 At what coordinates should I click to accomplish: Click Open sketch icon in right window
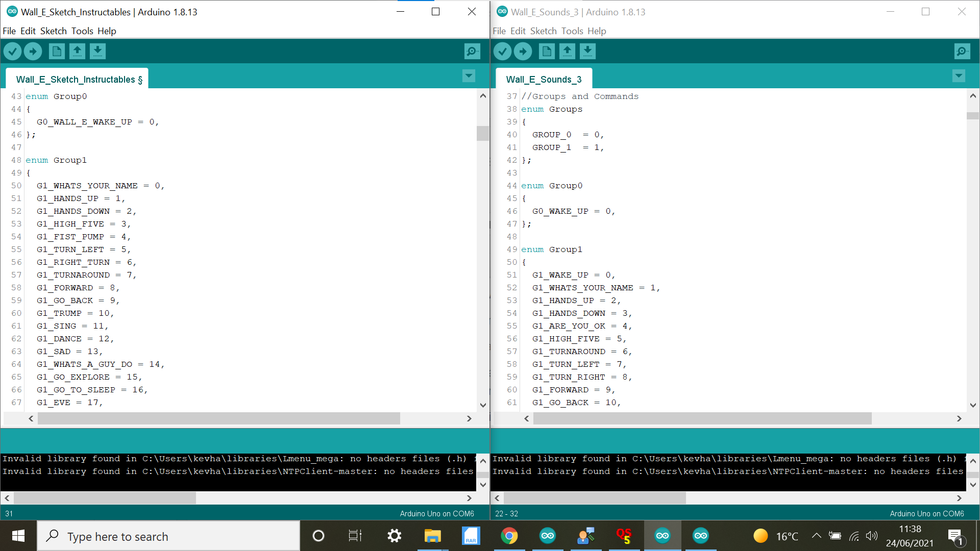tap(567, 51)
